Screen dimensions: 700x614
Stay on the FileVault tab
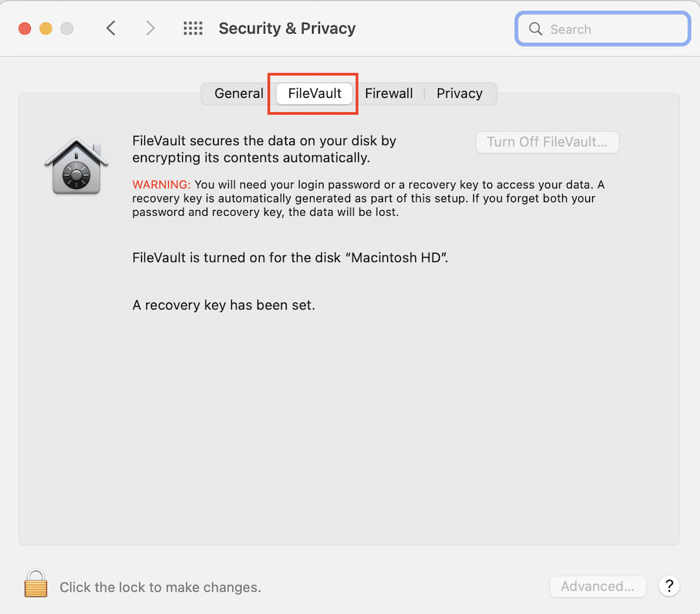[312, 92]
